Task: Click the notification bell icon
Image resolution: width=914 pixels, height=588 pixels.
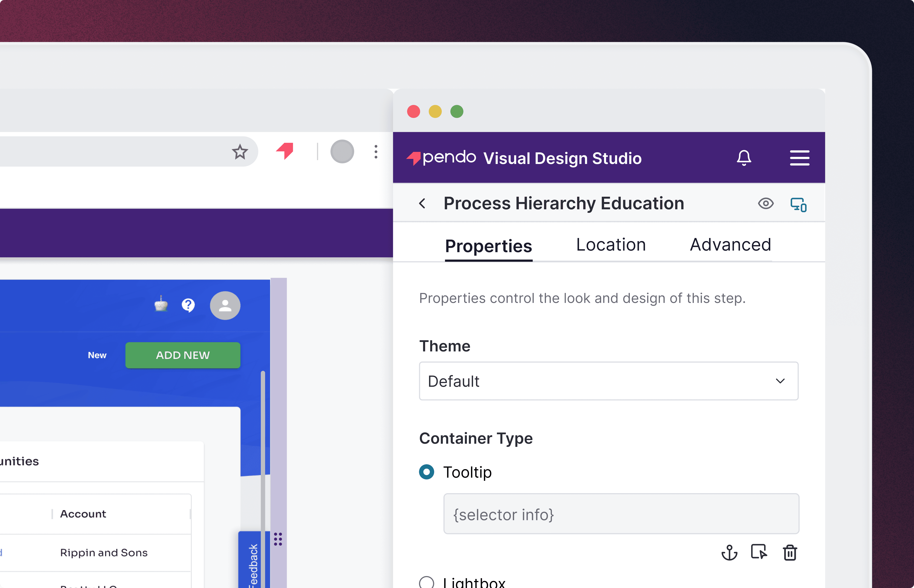Action: (x=744, y=158)
